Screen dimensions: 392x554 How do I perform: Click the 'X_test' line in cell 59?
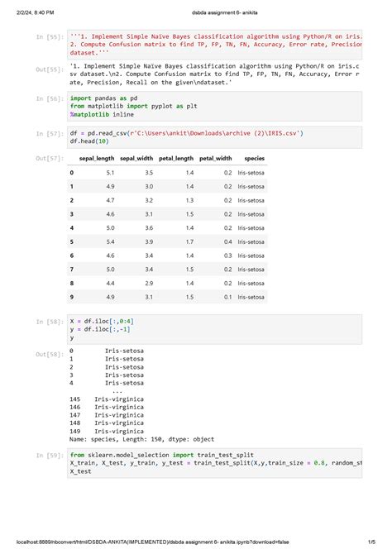point(80,471)
